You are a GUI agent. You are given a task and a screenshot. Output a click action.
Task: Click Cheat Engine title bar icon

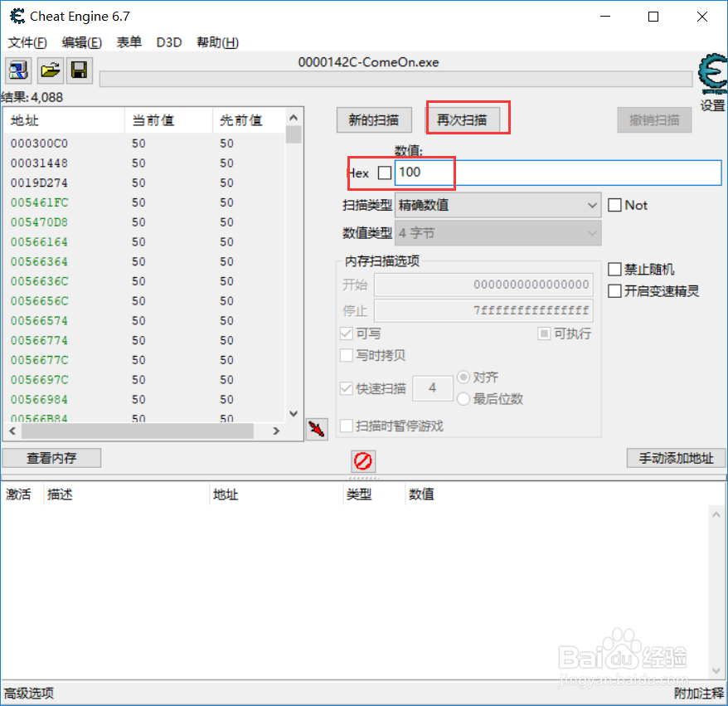17,17
